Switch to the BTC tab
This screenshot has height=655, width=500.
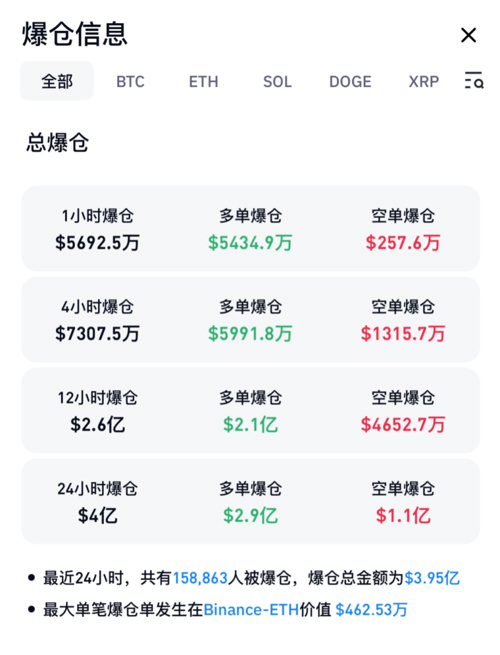coord(130,81)
